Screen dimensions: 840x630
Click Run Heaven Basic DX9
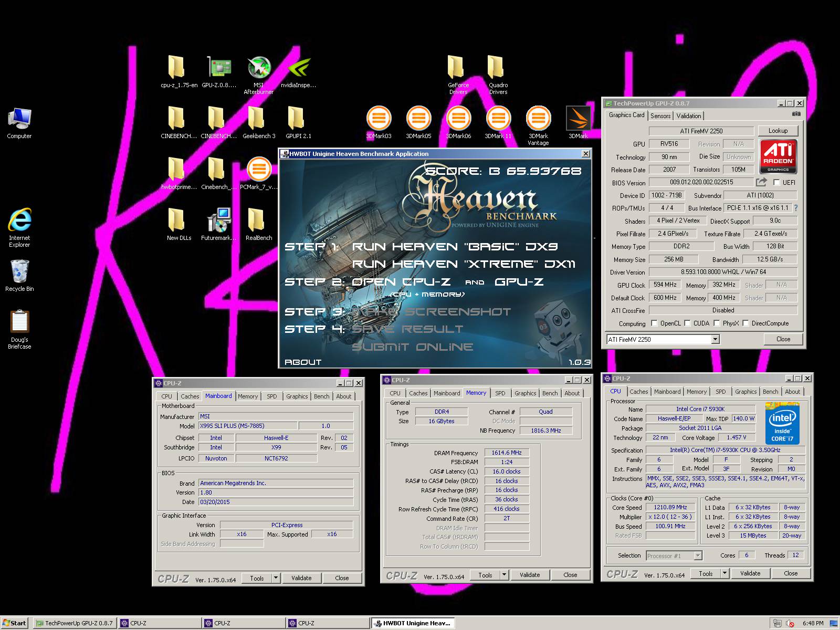click(455, 247)
